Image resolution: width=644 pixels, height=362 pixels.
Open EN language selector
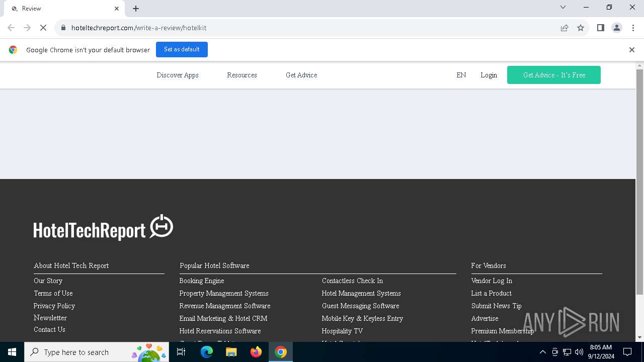461,75
